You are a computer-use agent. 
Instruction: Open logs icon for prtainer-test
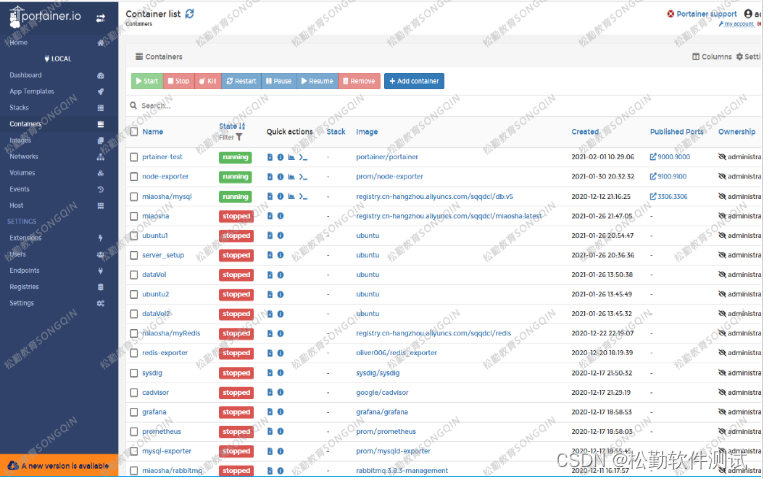point(270,157)
